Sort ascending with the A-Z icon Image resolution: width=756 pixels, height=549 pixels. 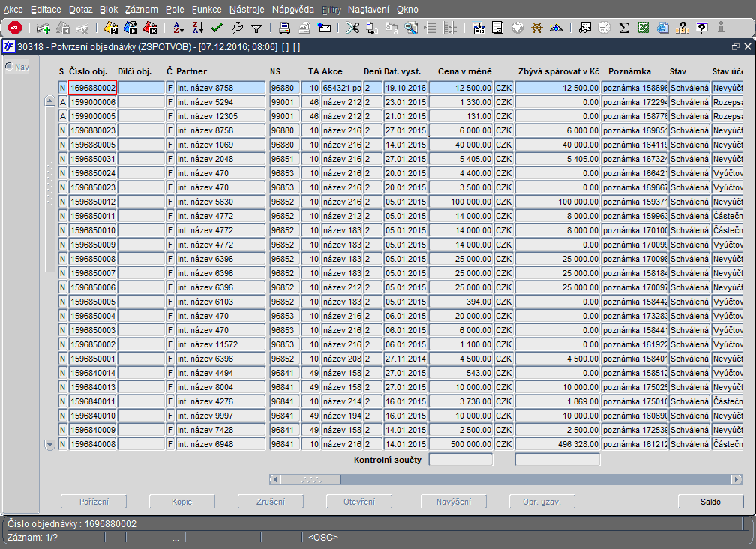[178, 28]
